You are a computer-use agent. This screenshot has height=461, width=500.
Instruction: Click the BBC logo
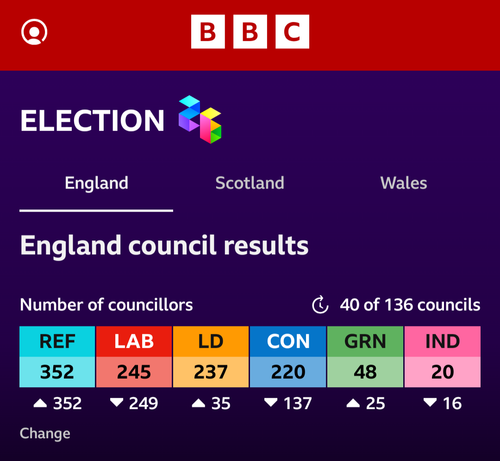pyautogui.click(x=250, y=32)
